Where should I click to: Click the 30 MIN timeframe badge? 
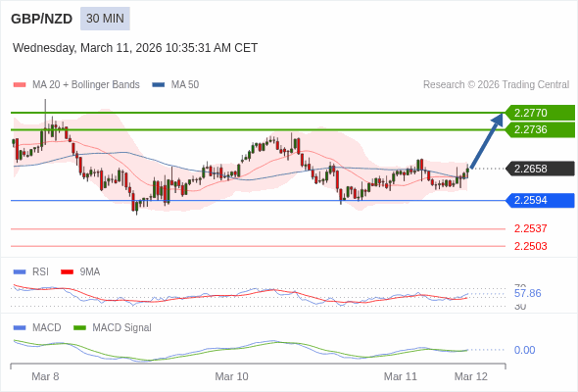105,19
